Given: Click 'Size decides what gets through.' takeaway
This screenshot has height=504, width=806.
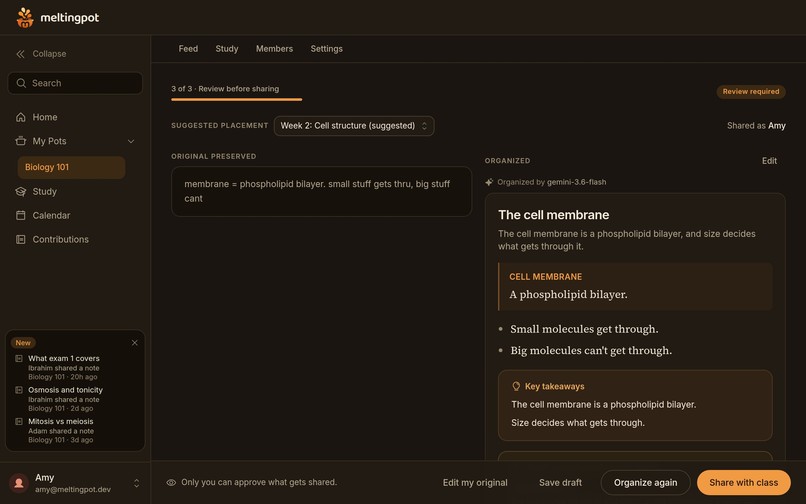Looking at the screenshot, I should 578,423.
